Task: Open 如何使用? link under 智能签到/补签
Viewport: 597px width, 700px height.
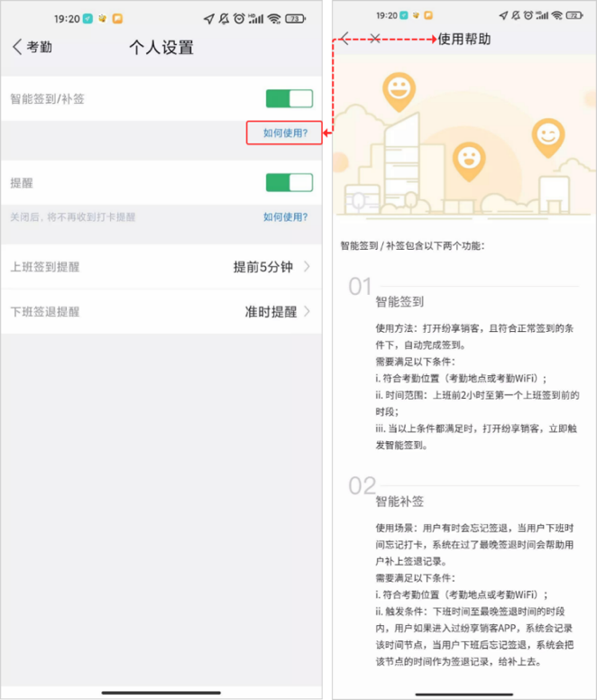Action: 285,133
